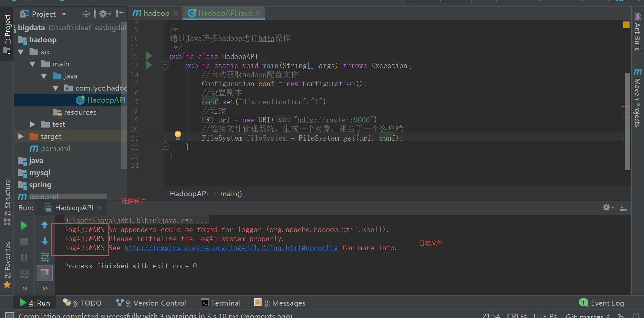Rerun HadoopAPI with the green play button
The height and width of the screenshot is (318, 644).
tap(24, 225)
